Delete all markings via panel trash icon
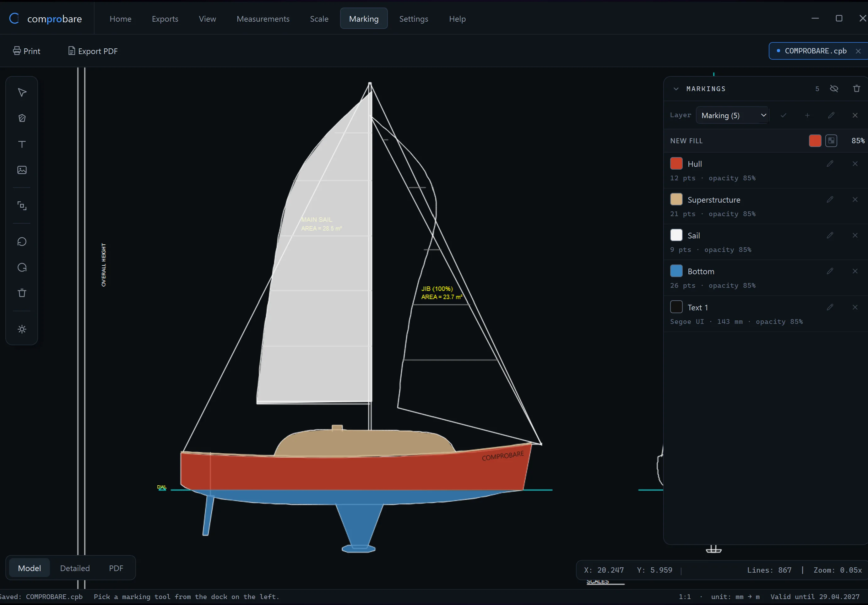This screenshot has height=605, width=868. tap(857, 89)
